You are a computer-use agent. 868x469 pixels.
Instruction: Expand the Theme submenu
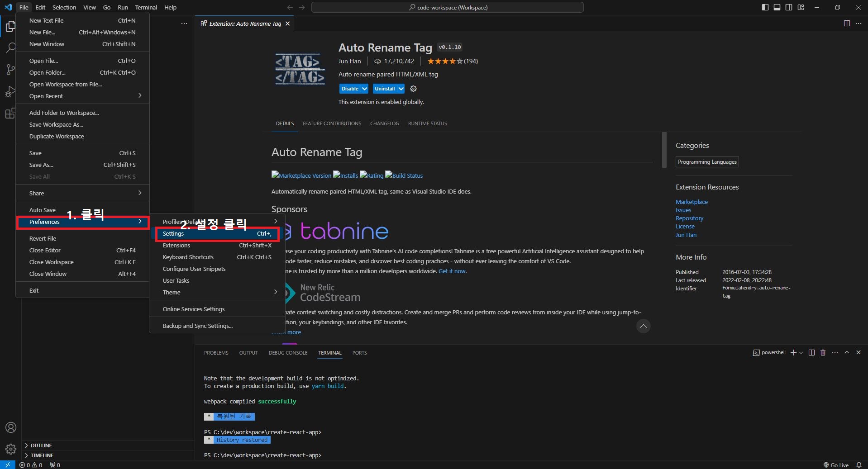217,292
